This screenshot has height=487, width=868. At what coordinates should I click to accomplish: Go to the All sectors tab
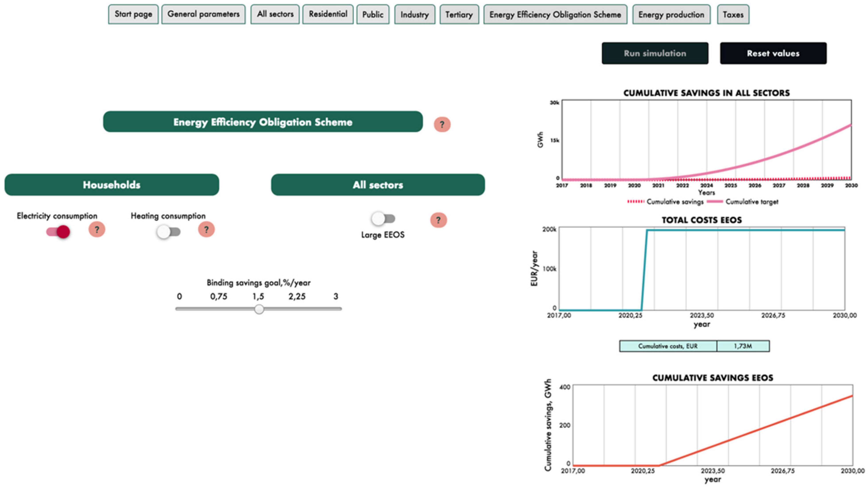(x=275, y=14)
